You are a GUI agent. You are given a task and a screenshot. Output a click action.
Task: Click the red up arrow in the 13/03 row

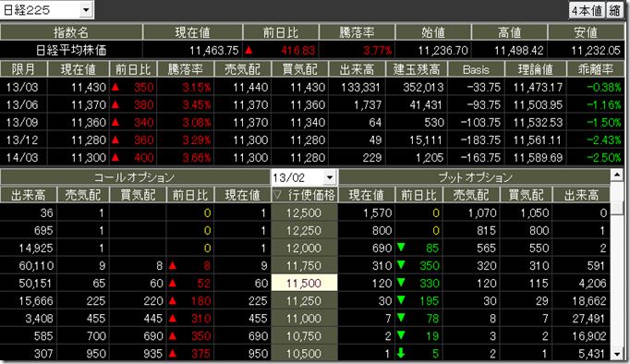click(x=115, y=87)
